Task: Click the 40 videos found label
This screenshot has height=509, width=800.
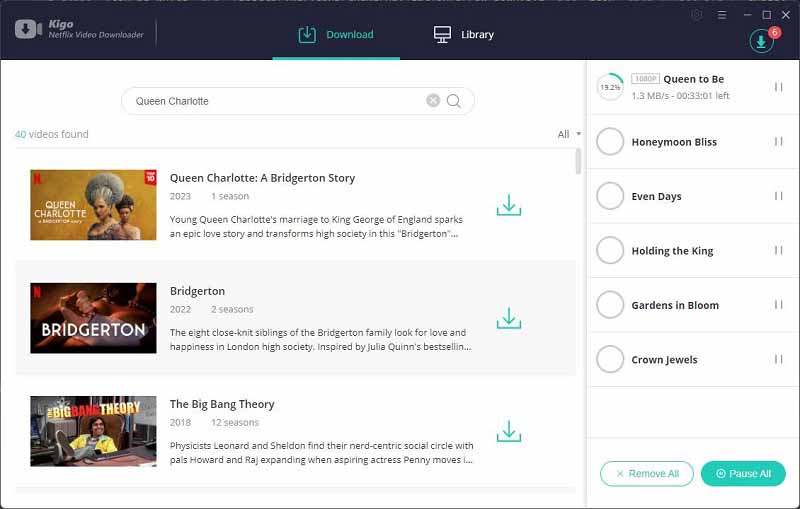Action: (x=52, y=134)
